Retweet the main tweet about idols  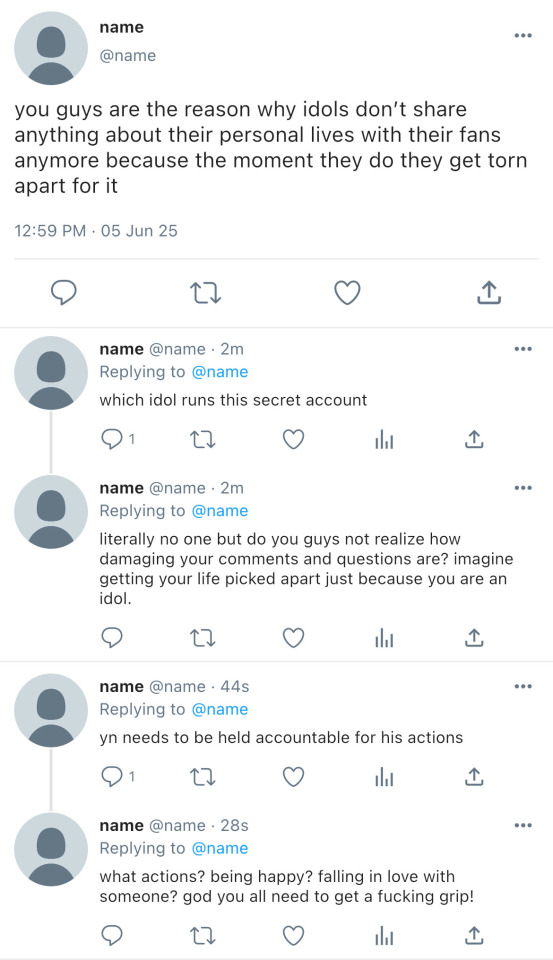(205, 293)
